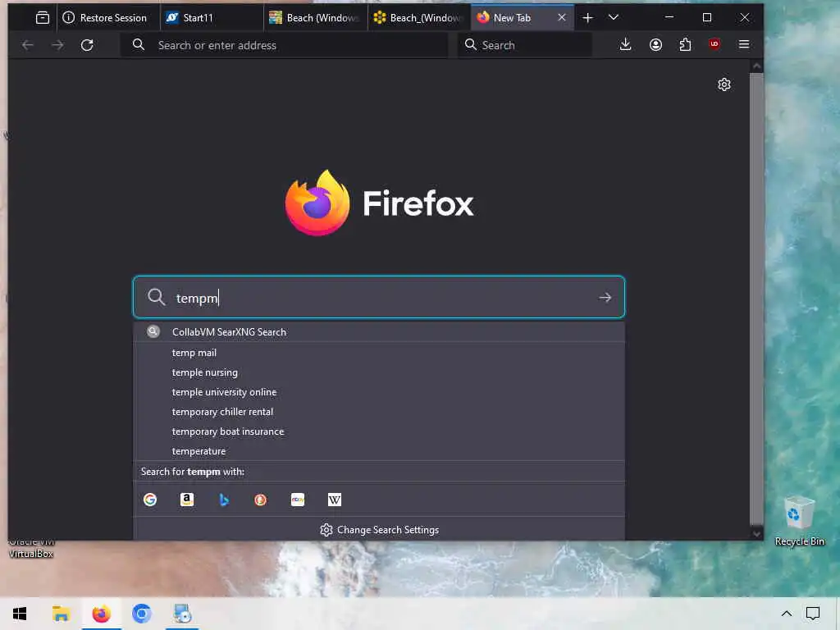Open the Recycle Bin desktop icon
This screenshot has height=630, width=840.
[799, 519]
